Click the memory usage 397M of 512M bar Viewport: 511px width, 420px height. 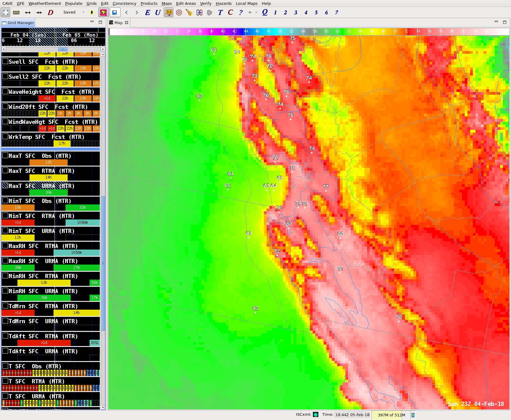pyautogui.click(x=391, y=415)
